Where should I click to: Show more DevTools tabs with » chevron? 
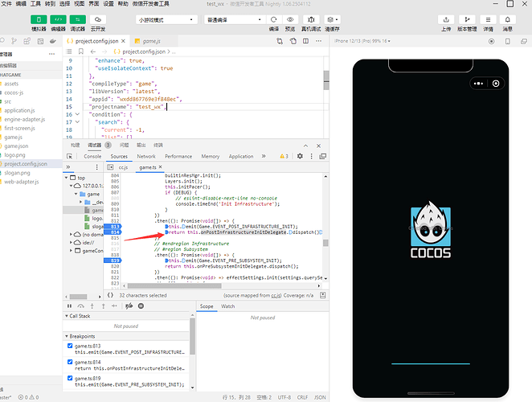point(264,156)
